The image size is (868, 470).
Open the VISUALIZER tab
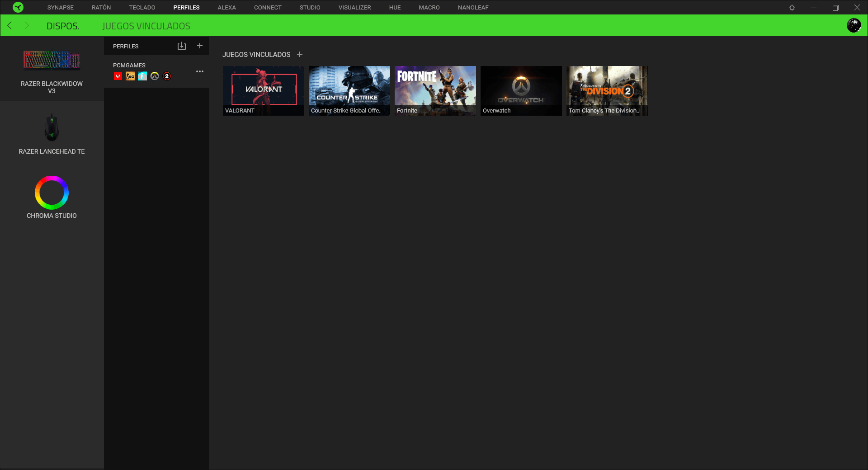[354, 8]
